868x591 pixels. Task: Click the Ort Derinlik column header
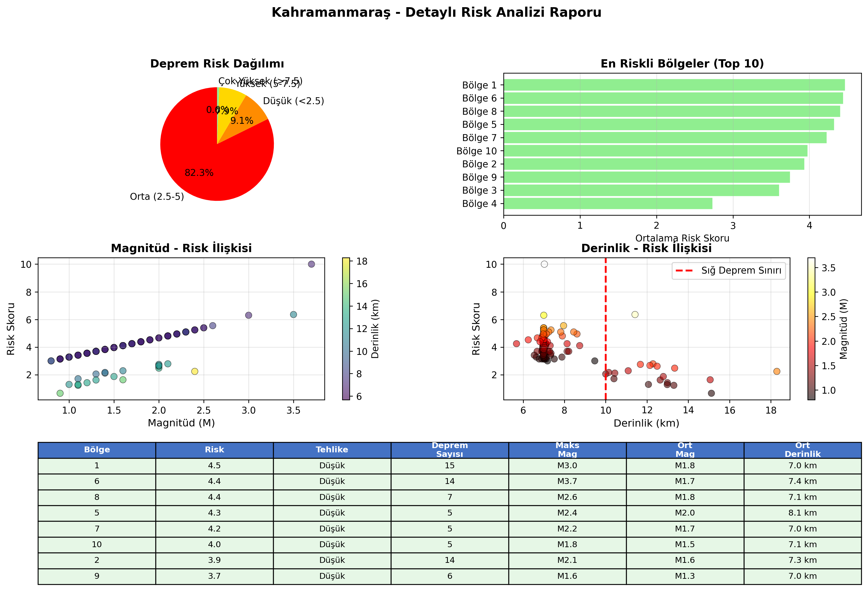tap(803, 450)
